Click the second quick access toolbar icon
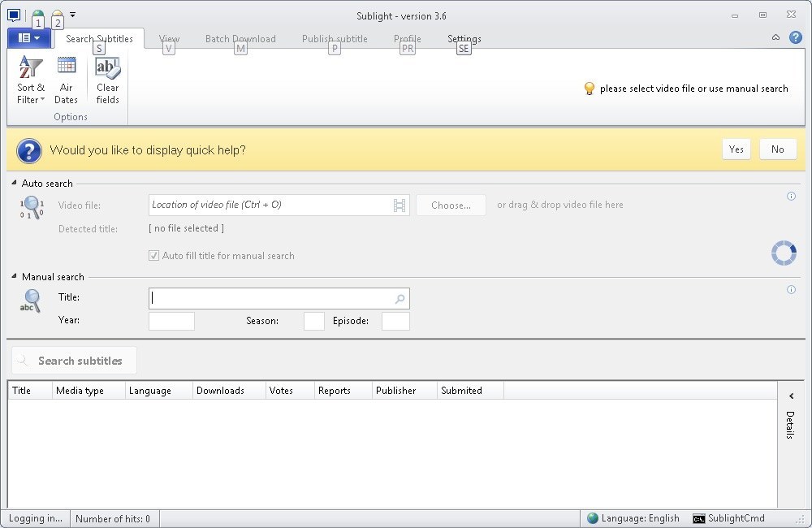Viewport: 812px width, 528px height. tap(57, 15)
